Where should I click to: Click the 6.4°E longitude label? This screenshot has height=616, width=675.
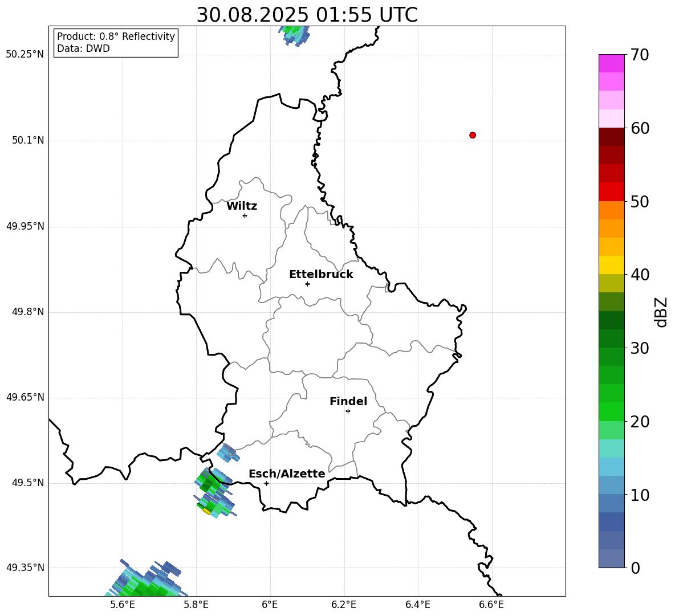[x=417, y=605]
